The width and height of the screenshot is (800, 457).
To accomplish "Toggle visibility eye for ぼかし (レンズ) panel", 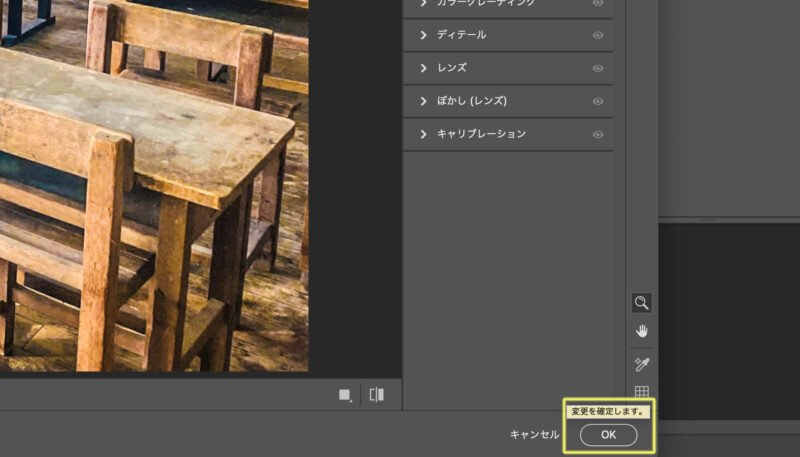I will point(597,101).
